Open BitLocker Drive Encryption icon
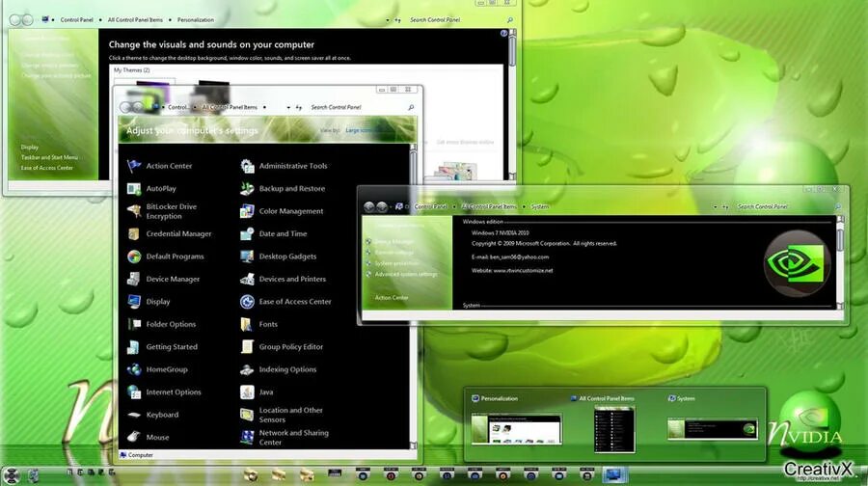The image size is (868, 486). [x=134, y=211]
